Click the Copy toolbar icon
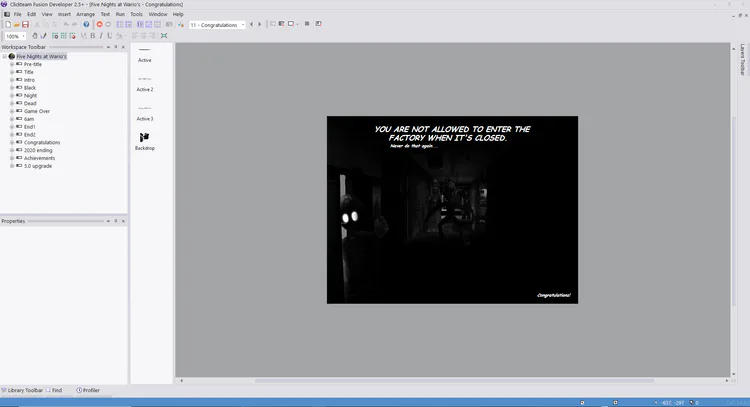 coord(45,24)
